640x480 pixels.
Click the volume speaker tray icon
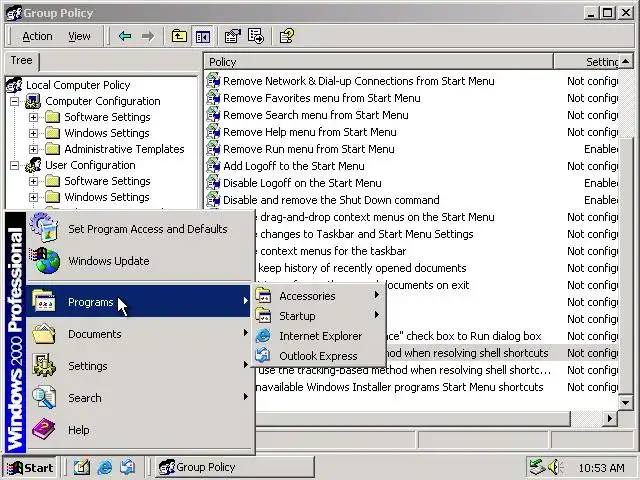point(555,467)
